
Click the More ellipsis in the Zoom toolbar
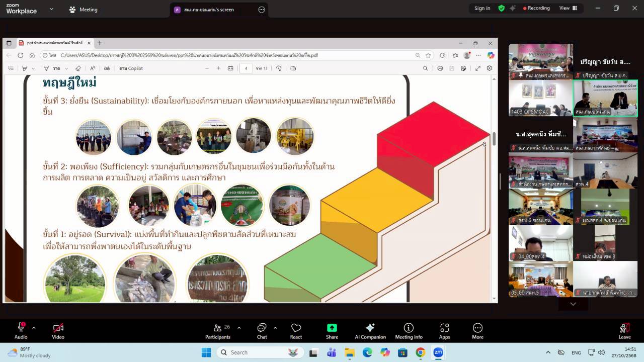click(x=477, y=330)
